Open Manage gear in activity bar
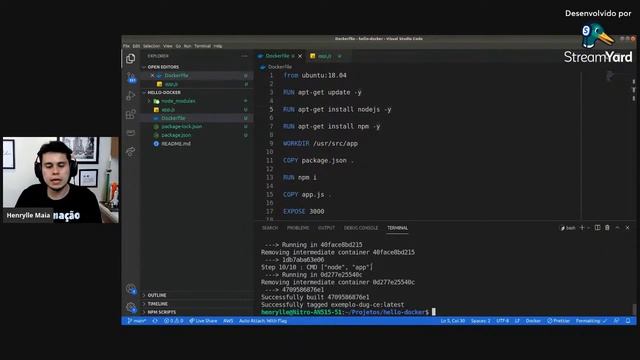Screen dimensions: 640x360 [131, 307]
